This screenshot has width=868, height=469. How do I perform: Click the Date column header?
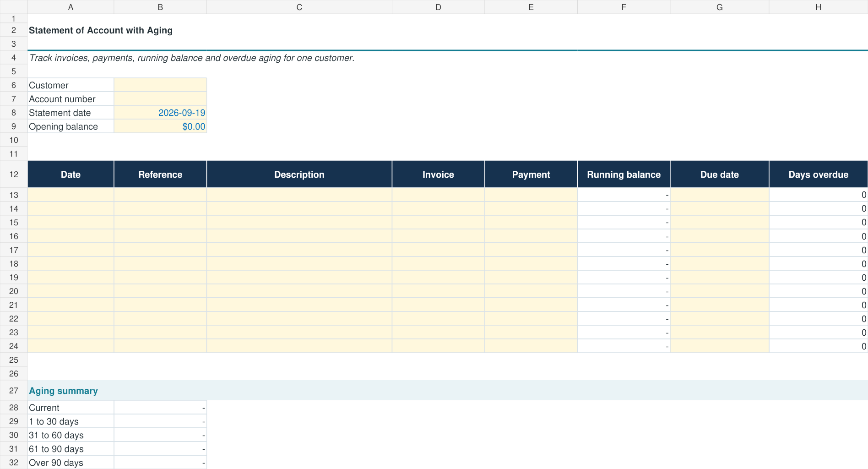[71, 175]
